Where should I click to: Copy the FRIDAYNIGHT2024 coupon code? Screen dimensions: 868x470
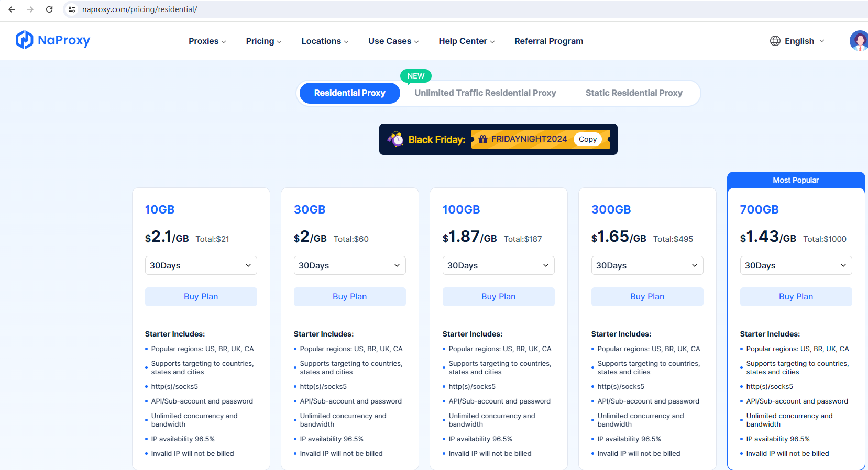coord(588,139)
